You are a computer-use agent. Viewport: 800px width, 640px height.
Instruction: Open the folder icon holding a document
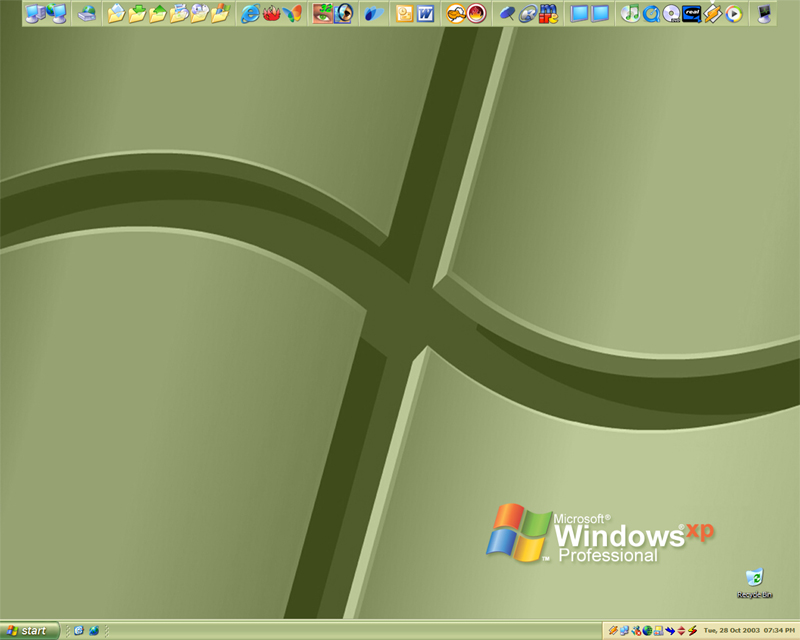[117, 13]
